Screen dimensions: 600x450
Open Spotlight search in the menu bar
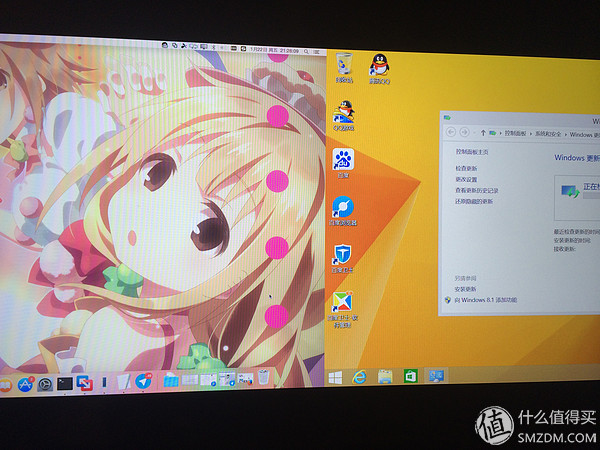click(x=306, y=51)
